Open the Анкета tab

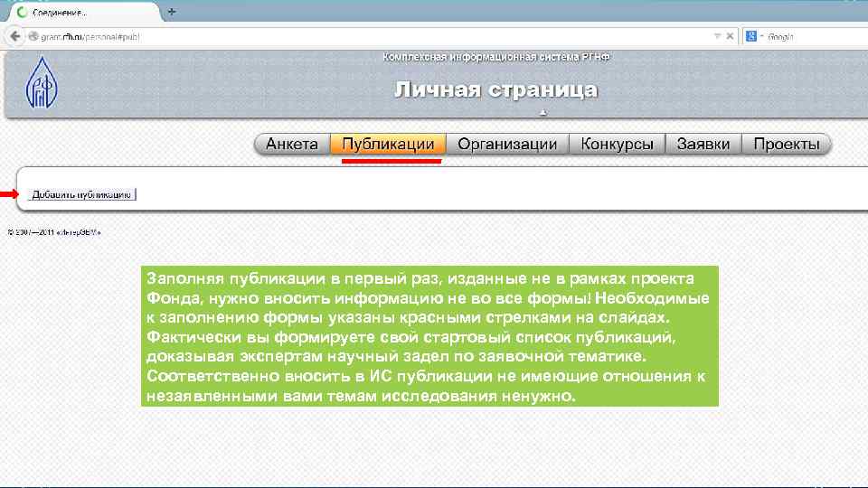point(292,144)
